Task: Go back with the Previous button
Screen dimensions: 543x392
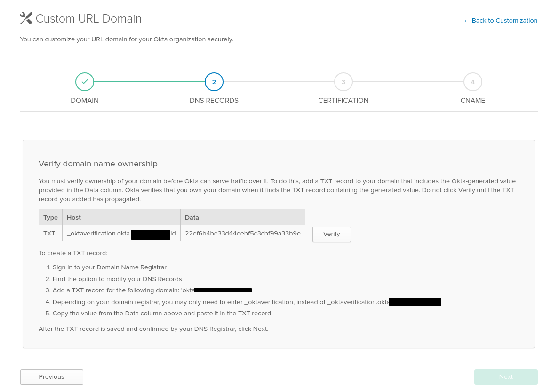Action: pos(52,377)
